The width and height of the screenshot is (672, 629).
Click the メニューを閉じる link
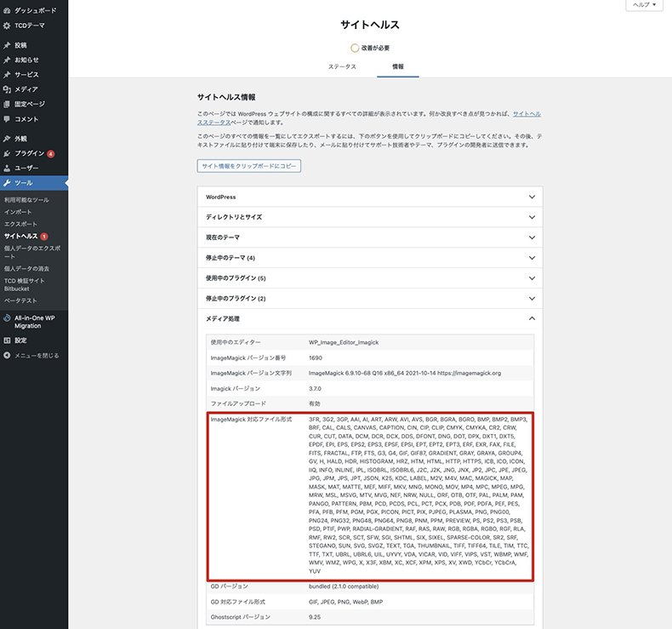37,356
